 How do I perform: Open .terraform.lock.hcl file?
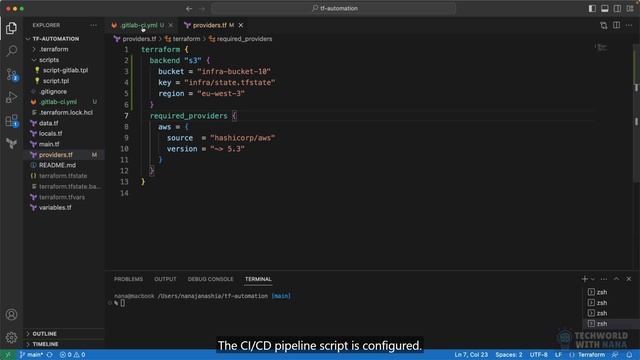point(66,112)
